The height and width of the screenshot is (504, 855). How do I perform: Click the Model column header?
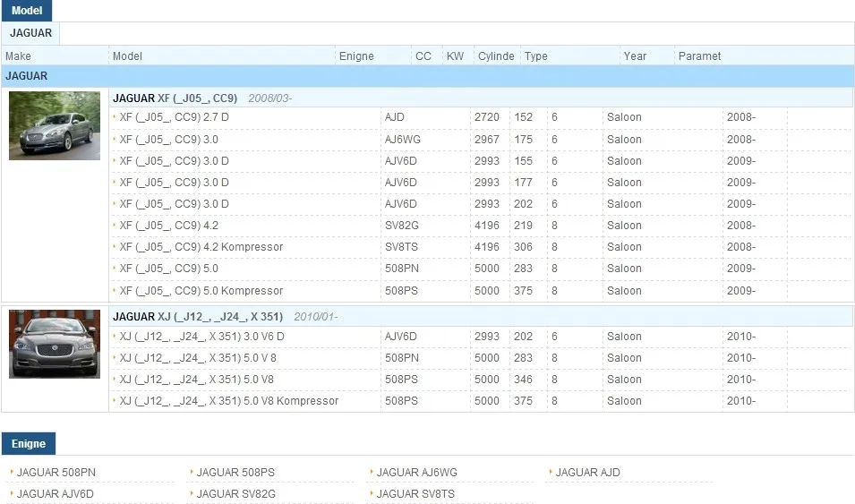[127, 56]
